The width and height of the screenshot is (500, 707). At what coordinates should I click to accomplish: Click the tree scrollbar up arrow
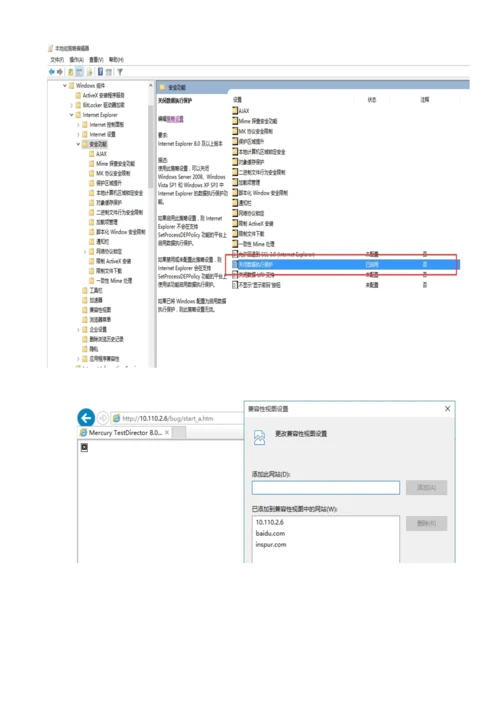pyautogui.click(x=151, y=85)
